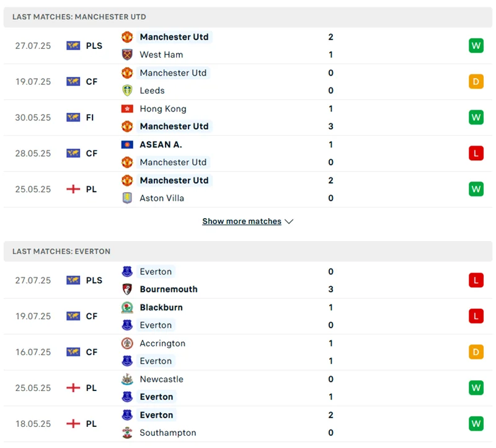Open the Hong Kong team link

(x=163, y=108)
